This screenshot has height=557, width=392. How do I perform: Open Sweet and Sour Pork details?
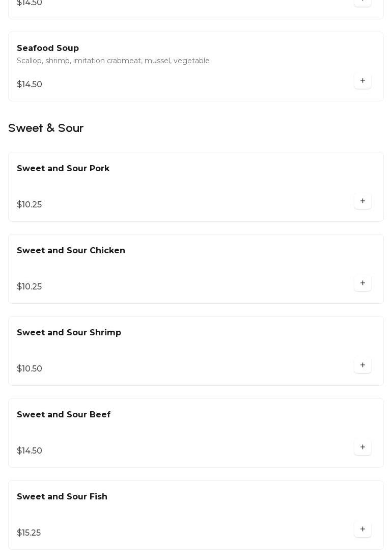coord(63,169)
